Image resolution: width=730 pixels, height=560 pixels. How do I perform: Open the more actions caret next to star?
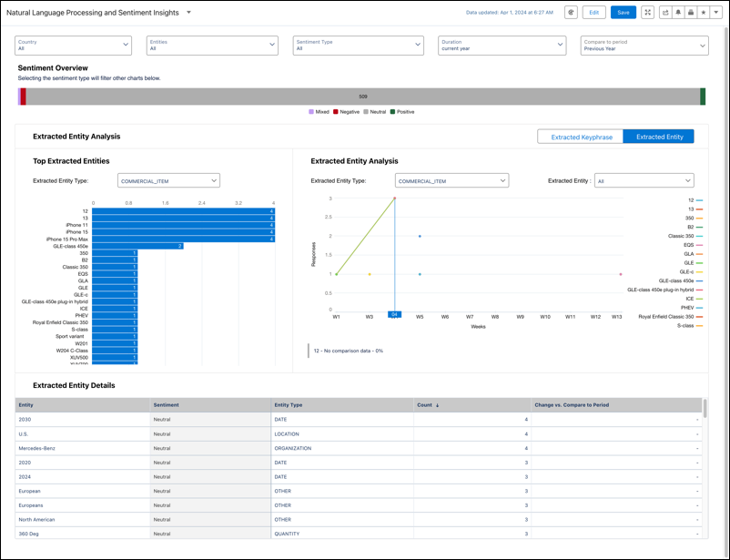715,12
